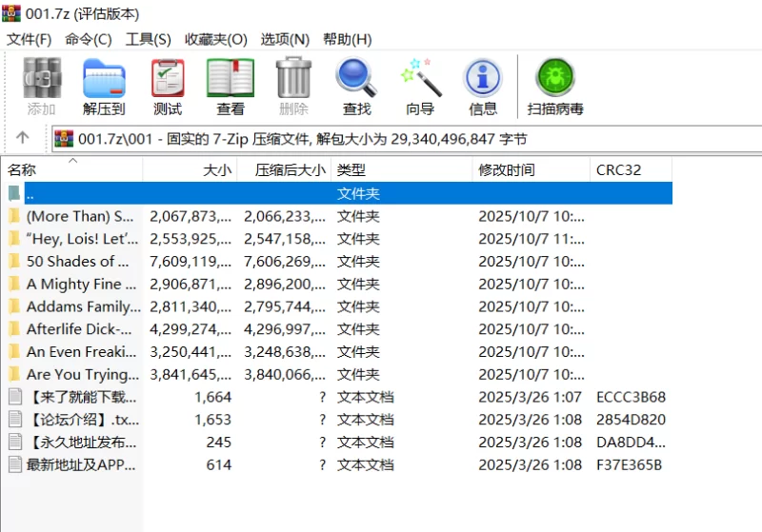Run 扫描病毒 (Virus Scan) icon

555,86
